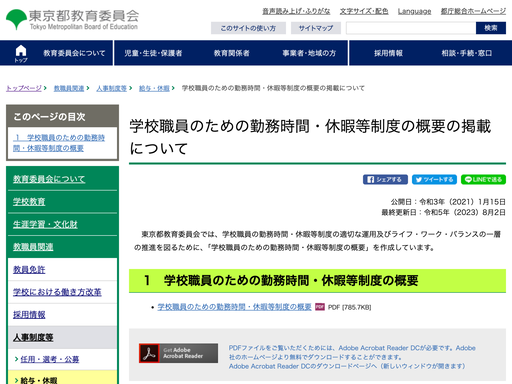512x384 pixels.
Task: Open 教育関係者 navigation menu
Action: pos(231,53)
